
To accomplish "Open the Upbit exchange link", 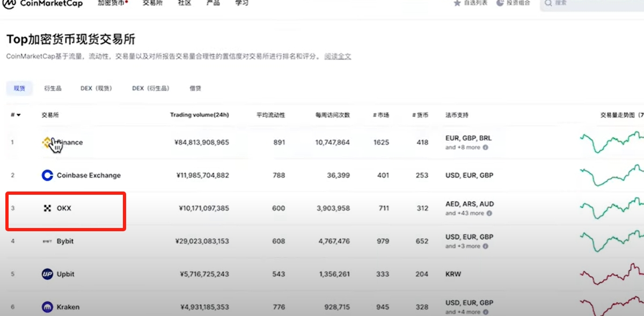I will (x=65, y=274).
